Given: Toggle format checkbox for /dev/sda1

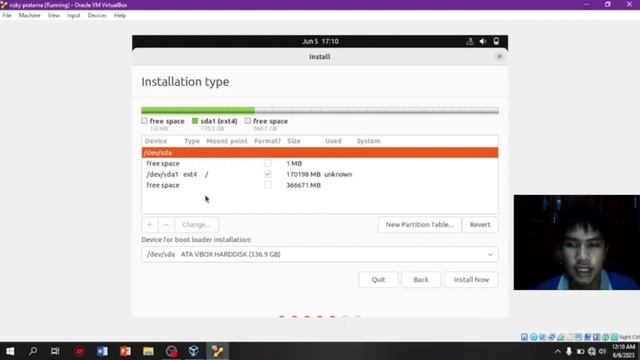Looking at the screenshot, I should (268, 174).
